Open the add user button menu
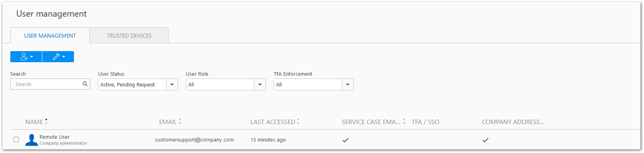 [x=26, y=57]
